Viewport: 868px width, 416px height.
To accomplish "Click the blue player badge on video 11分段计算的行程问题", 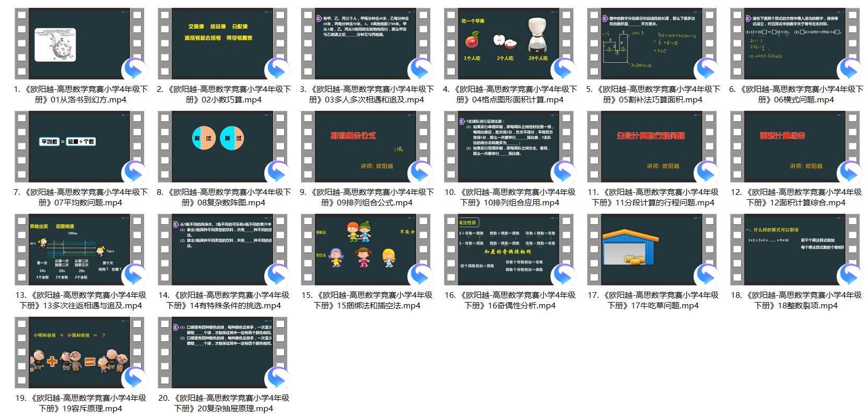I will click(707, 172).
